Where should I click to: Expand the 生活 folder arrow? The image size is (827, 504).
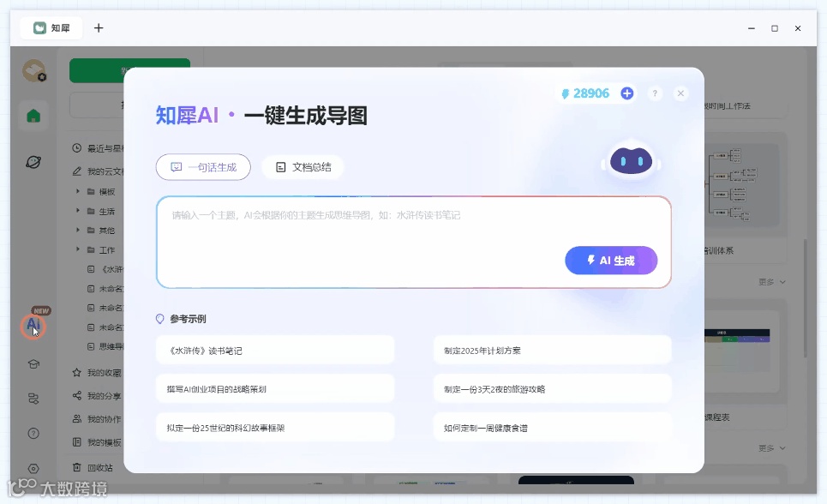77,211
